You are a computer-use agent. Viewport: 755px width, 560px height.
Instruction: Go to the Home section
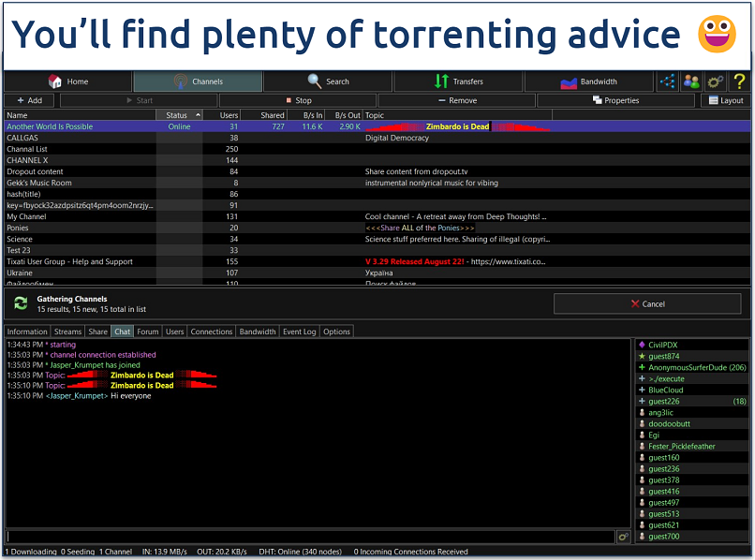click(67, 81)
